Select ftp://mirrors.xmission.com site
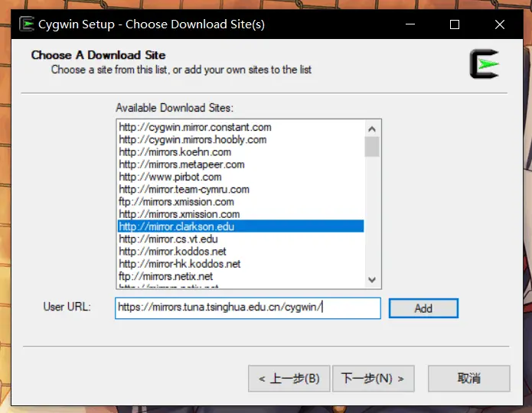Viewport: 532px width, 413px height. (x=241, y=202)
